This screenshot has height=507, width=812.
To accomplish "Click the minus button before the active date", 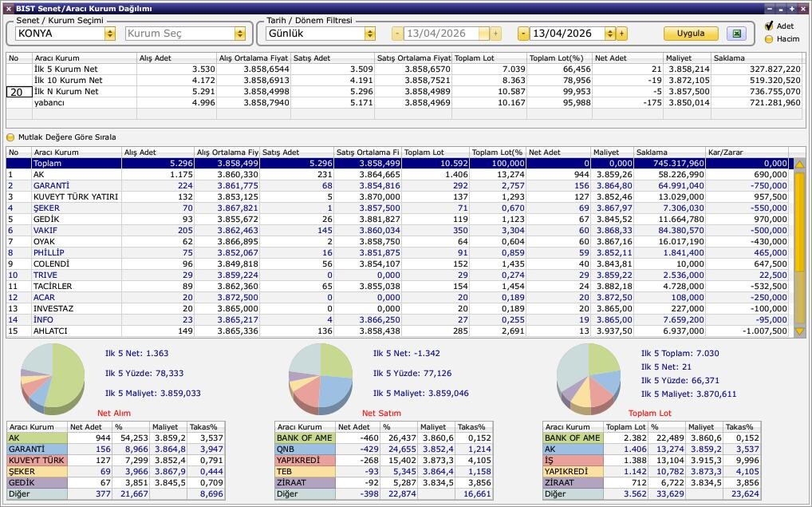I will (x=523, y=34).
